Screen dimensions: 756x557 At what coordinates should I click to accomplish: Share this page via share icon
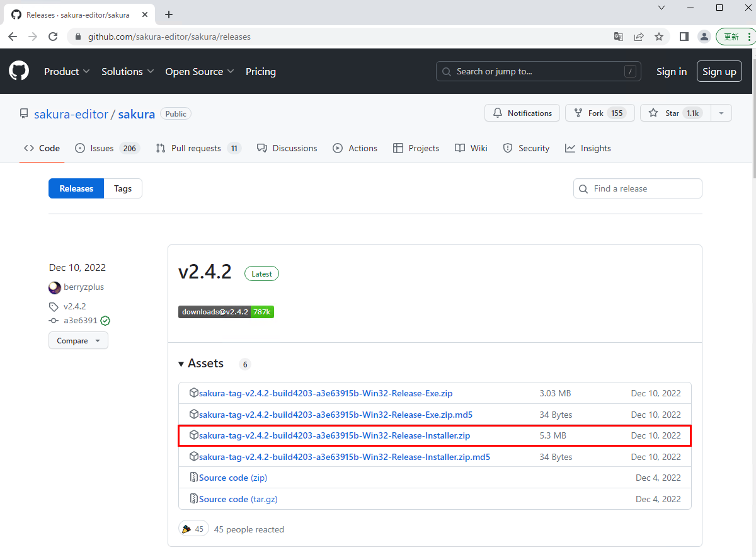(639, 37)
